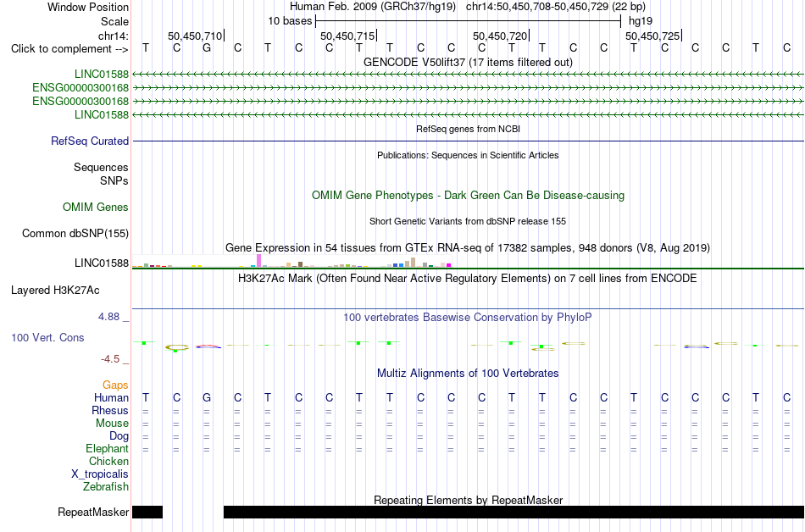Click LINC01588 label directly below GENCODE title

pos(101,75)
